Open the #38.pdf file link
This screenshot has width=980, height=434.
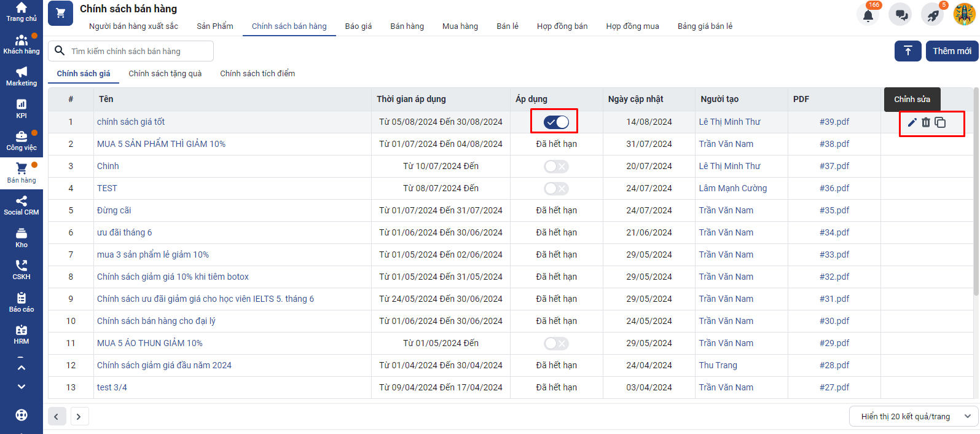(x=834, y=144)
